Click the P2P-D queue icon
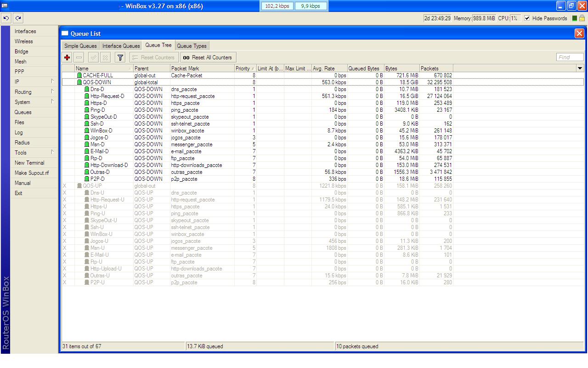 tap(87, 179)
